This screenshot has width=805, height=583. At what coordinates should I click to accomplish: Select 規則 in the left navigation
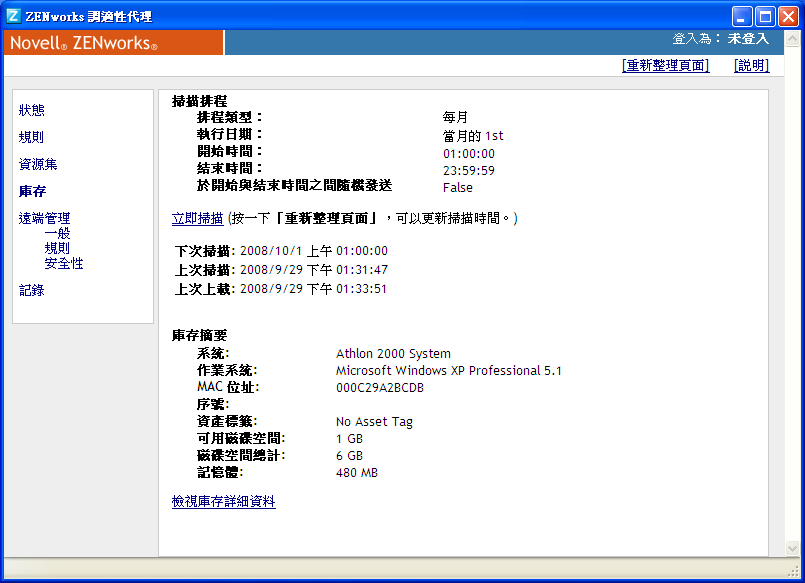30,137
